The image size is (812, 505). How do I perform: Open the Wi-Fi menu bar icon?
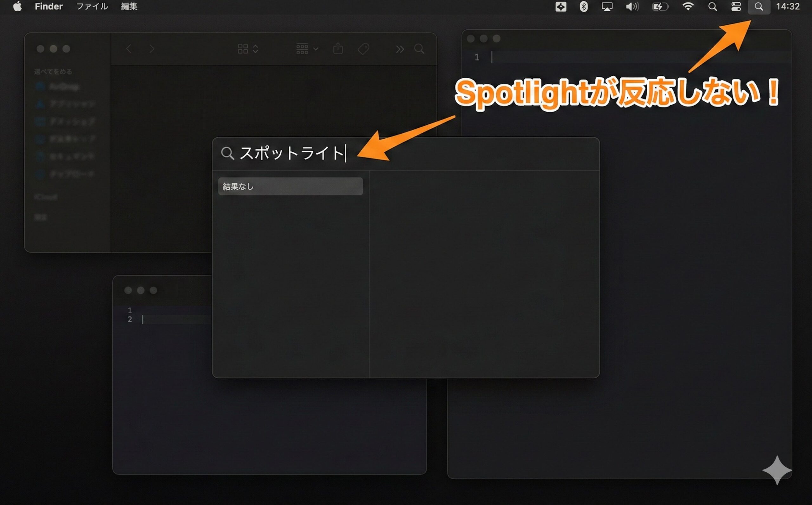(x=689, y=6)
